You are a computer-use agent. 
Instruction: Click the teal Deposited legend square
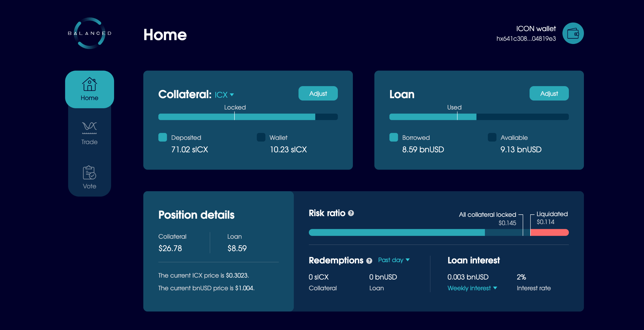click(x=163, y=137)
